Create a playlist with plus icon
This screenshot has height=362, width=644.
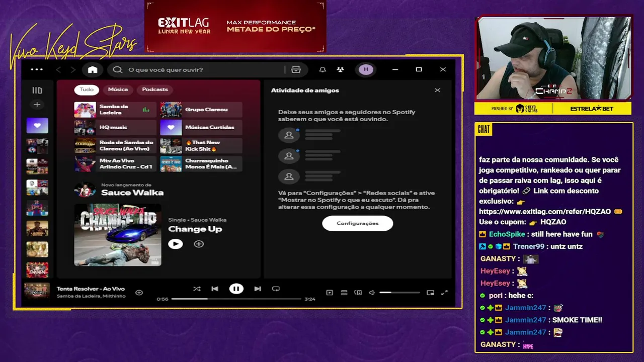pos(37,105)
